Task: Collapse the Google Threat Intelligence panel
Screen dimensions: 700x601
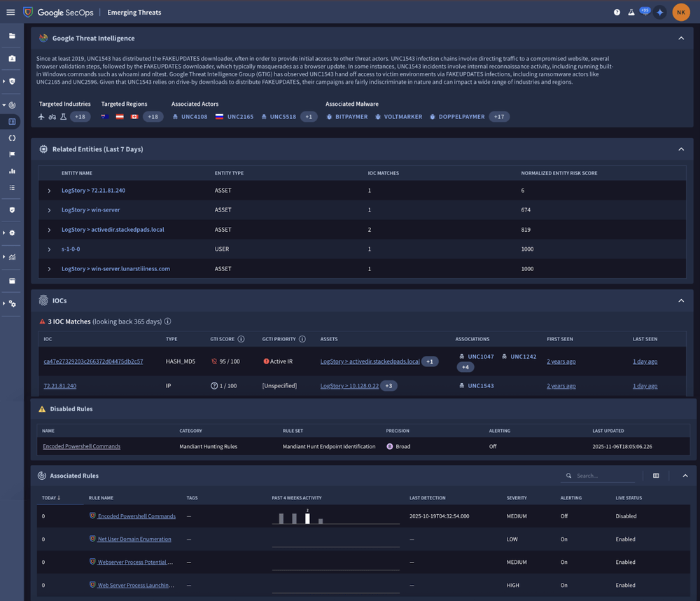Action: (681, 39)
